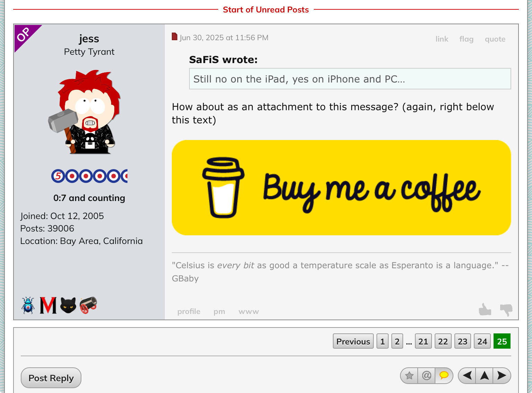This screenshot has height=393, width=532.
Task: Click the right arrow navigation icon
Action: (502, 376)
